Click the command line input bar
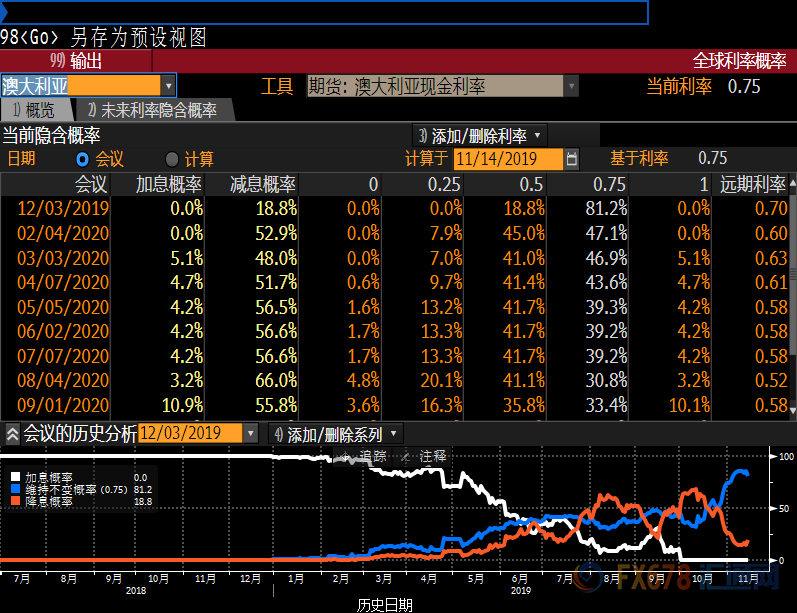The width and height of the screenshot is (797, 613). coord(324,12)
